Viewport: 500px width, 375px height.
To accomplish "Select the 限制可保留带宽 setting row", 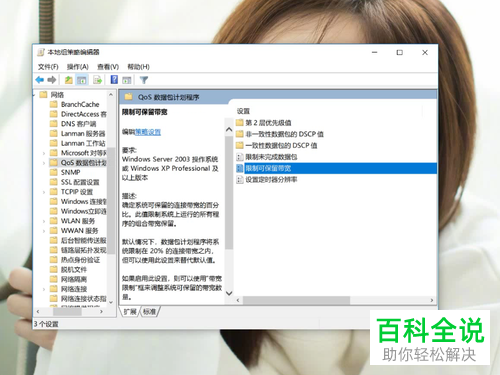I will [x=336, y=168].
